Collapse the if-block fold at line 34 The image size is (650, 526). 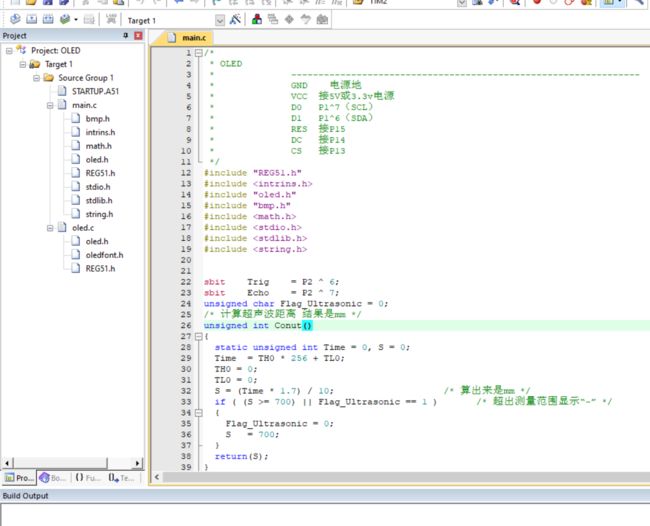tap(199, 413)
